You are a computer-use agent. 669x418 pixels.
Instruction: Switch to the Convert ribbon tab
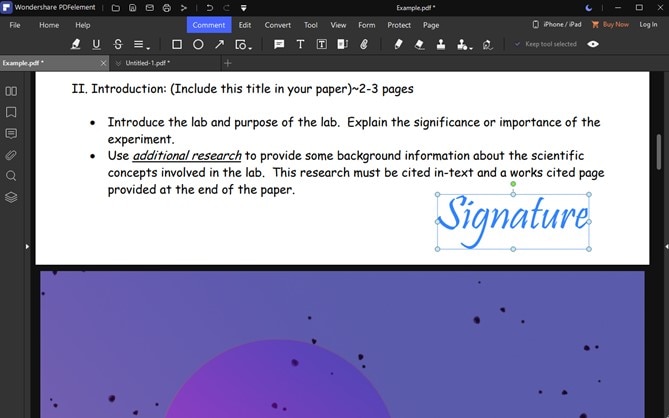coord(278,25)
